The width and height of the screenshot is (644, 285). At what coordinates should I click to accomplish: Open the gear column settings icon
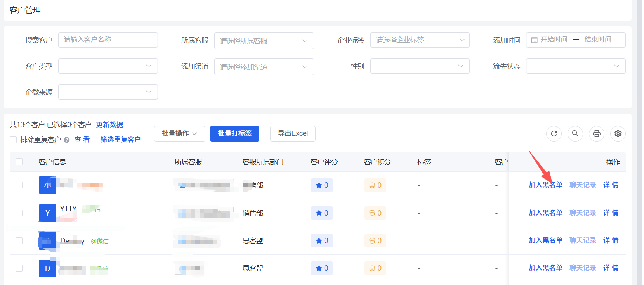pyautogui.click(x=618, y=134)
